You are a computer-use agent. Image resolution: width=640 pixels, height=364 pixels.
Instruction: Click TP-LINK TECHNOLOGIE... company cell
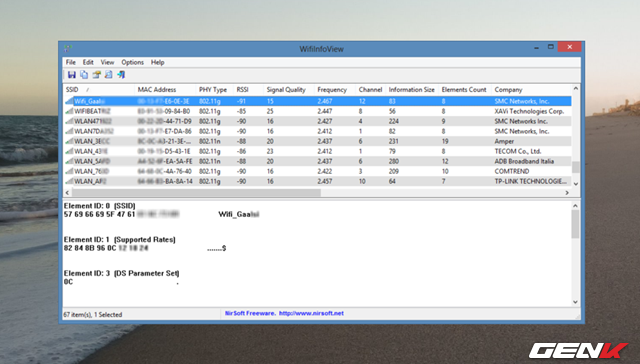531,181
